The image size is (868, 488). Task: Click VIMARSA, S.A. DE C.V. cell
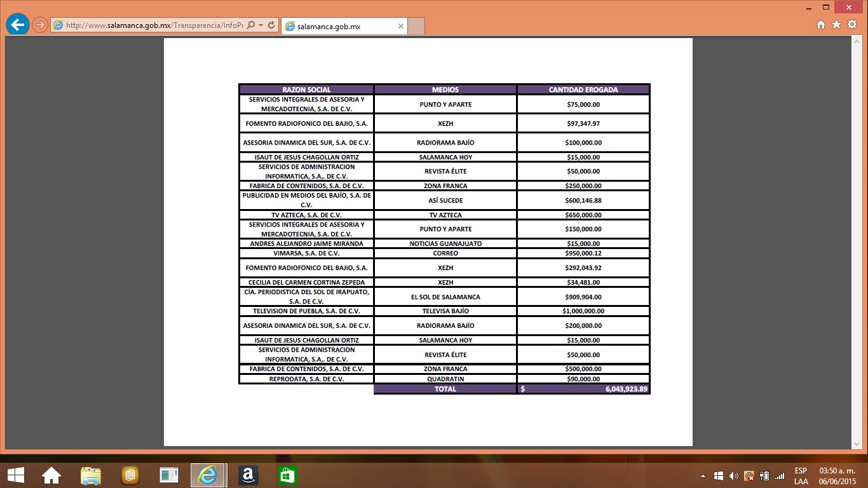coord(306,253)
